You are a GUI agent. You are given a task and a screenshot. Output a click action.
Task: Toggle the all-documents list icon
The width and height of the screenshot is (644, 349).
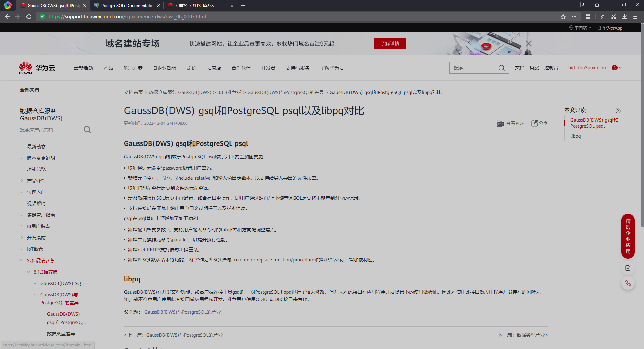coord(92,90)
